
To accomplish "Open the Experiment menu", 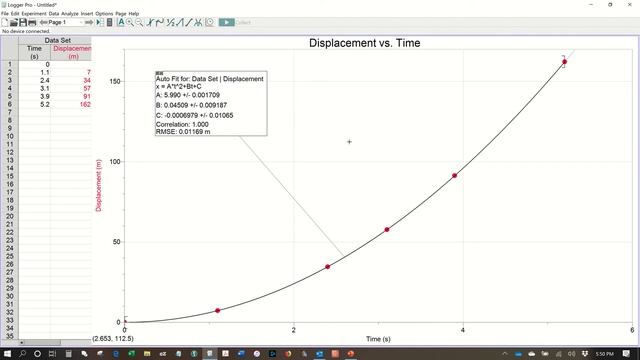I will [34, 13].
